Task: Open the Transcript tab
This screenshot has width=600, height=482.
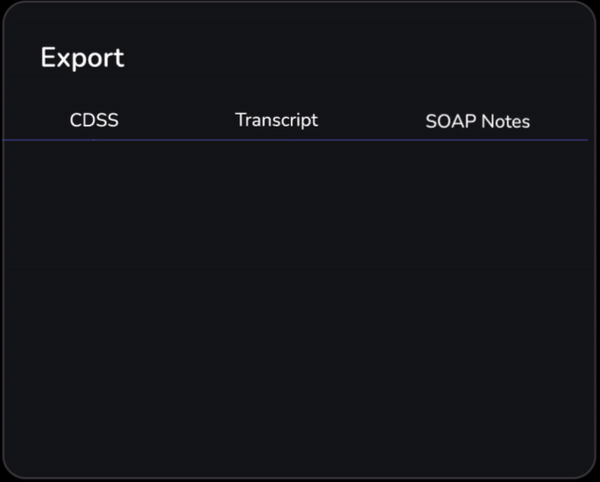Action: (276, 120)
